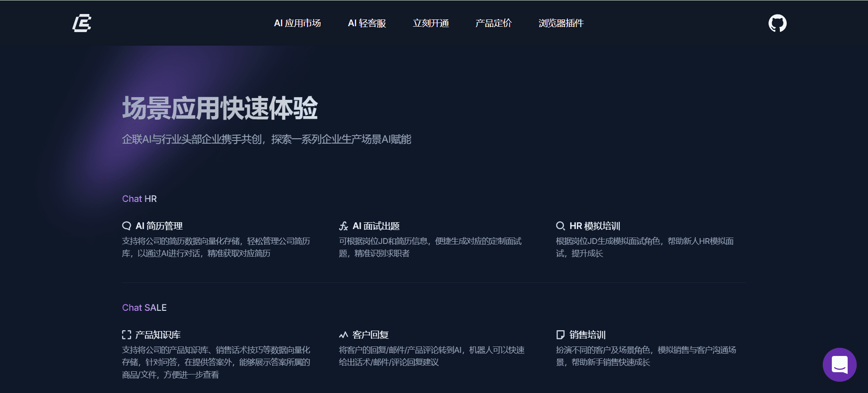
Task: Click subtitle starting 企联AI与行业头部企业
Action: 267,139
